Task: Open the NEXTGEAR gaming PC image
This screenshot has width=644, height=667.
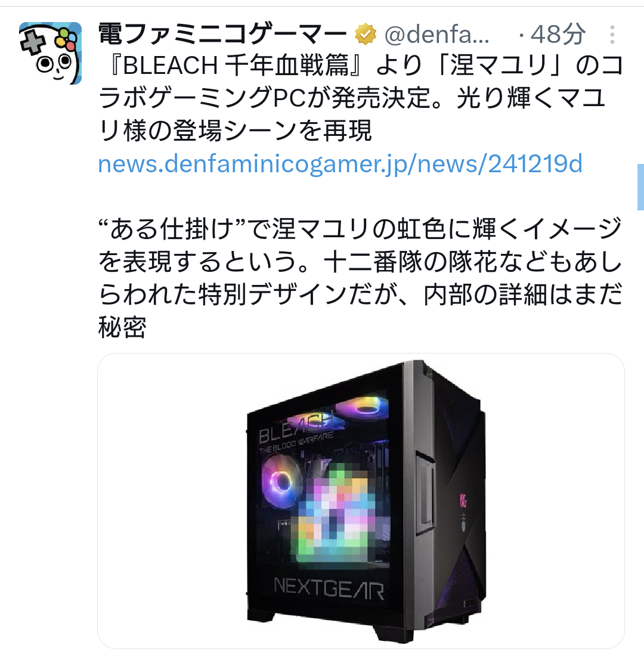Action: pos(361,501)
